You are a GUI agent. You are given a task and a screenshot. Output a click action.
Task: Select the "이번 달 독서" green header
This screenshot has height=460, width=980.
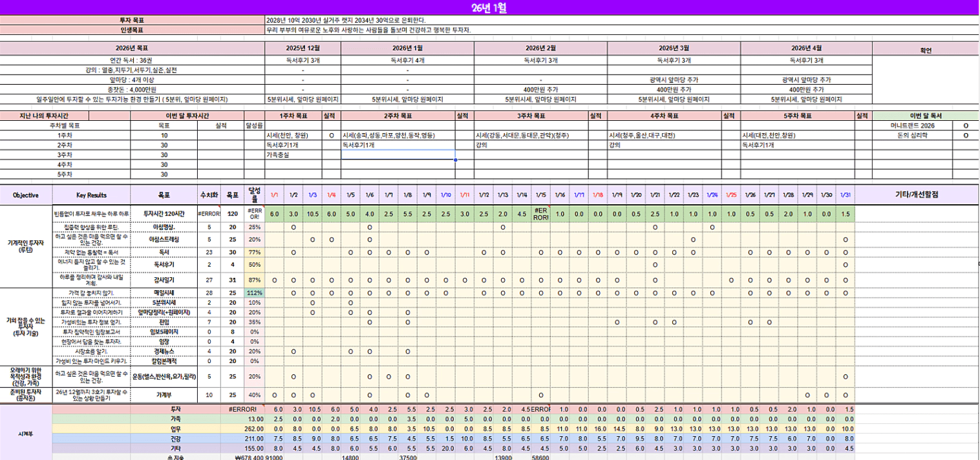(x=926, y=116)
